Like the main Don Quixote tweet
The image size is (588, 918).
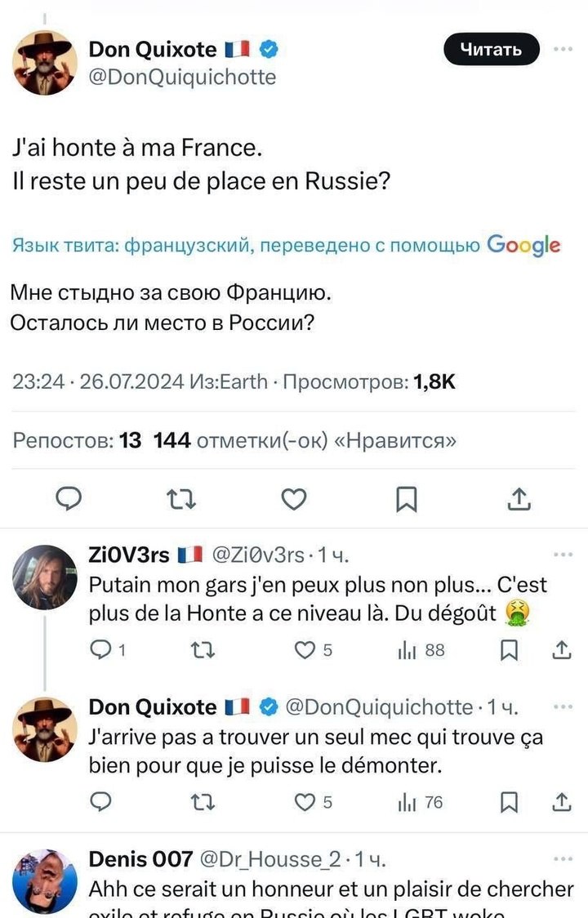[x=294, y=499]
